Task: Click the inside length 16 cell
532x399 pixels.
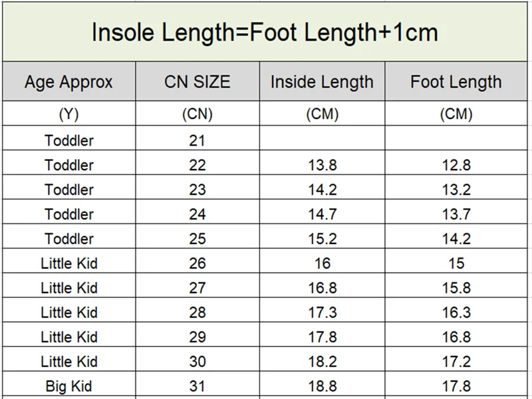Action: [x=322, y=263]
